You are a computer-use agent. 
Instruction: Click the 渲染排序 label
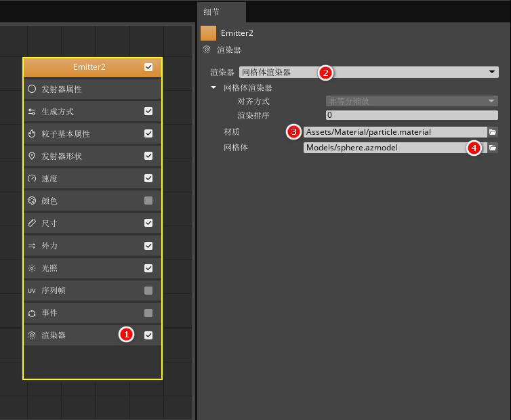click(x=253, y=115)
